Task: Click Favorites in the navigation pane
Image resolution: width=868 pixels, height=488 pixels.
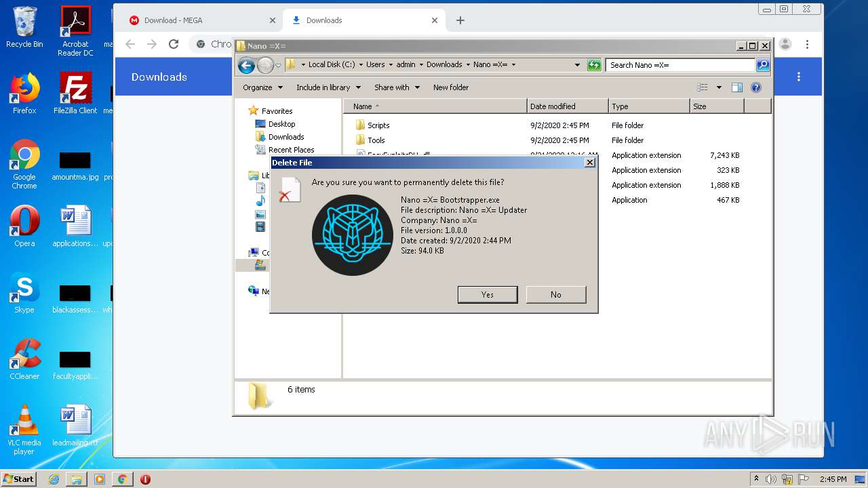Action: point(277,111)
